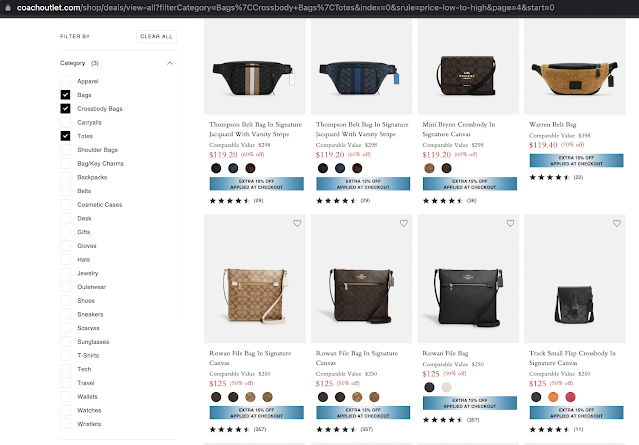Viewport: 639px width, 445px height.
Task: Open the Track Small Flap Crossbody image
Action: click(x=575, y=278)
